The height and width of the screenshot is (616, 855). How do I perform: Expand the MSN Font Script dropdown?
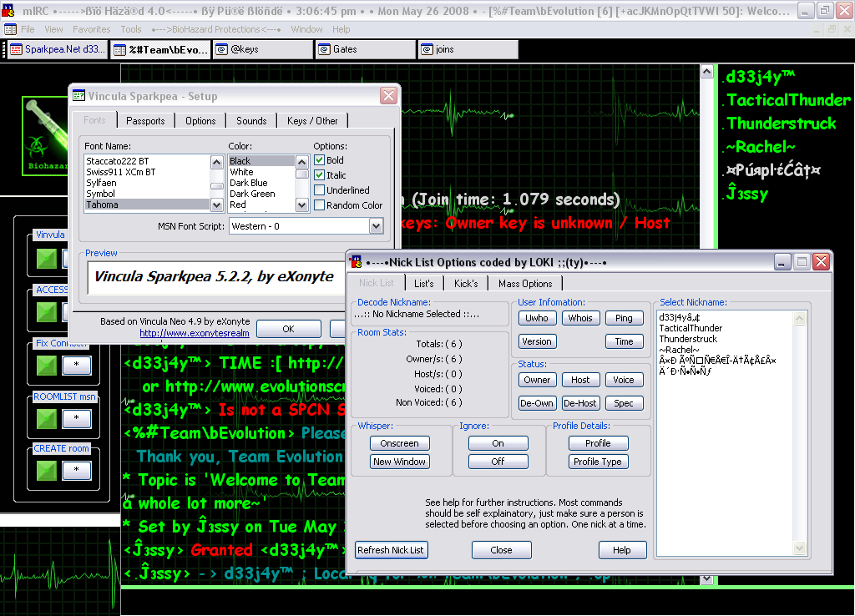tap(376, 226)
